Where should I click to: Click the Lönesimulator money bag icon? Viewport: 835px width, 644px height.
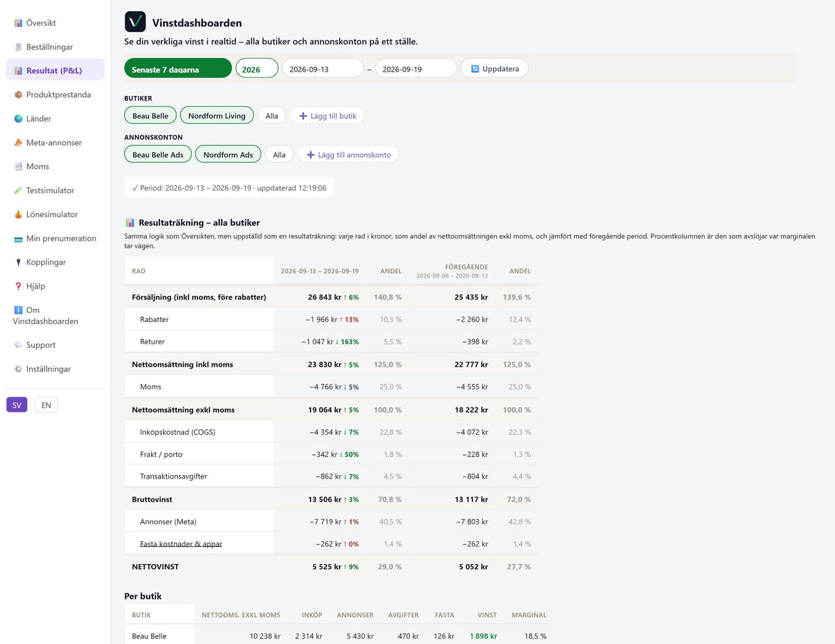pos(18,214)
